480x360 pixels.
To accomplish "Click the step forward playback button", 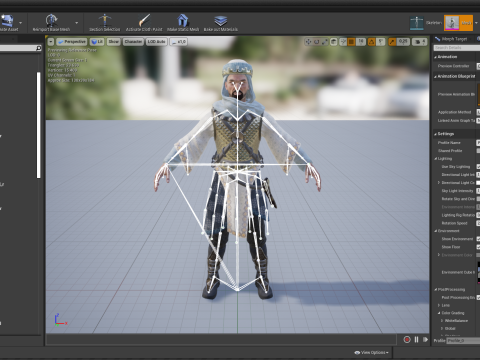I will click(x=425, y=339).
